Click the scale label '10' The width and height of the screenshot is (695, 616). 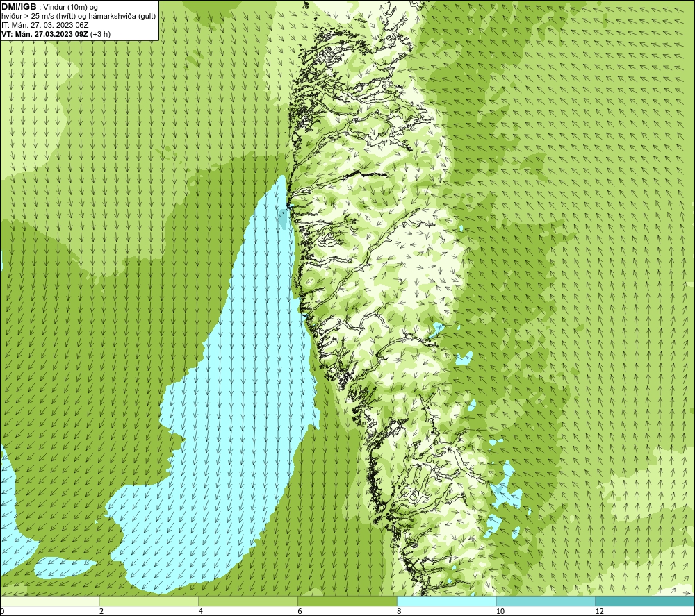pyautogui.click(x=500, y=612)
